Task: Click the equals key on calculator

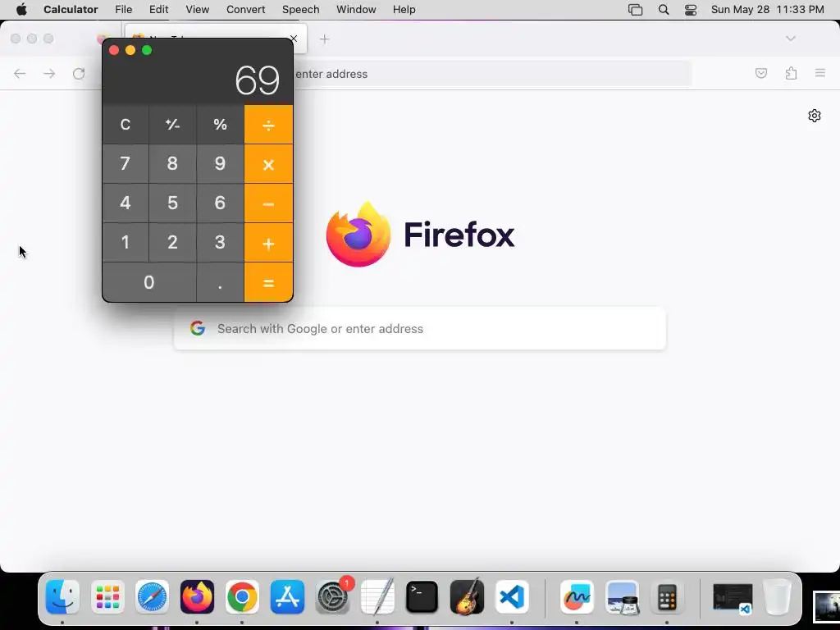Action: [x=268, y=282]
